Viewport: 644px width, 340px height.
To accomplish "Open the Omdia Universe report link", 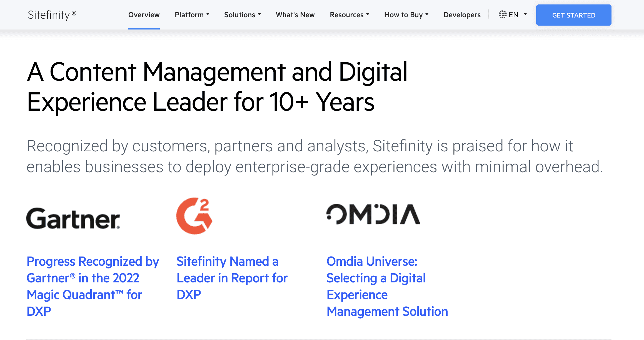I will (387, 286).
